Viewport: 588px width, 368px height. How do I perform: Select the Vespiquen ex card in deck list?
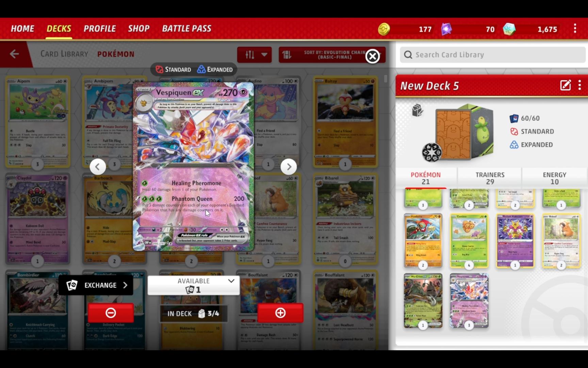click(469, 301)
